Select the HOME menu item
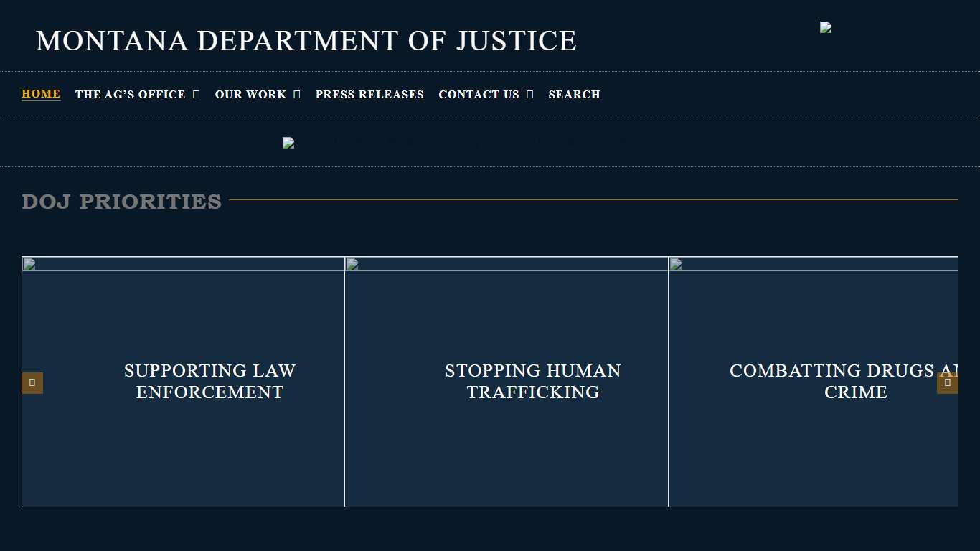Screen dimensions: 980x551 pyautogui.click(x=40, y=94)
